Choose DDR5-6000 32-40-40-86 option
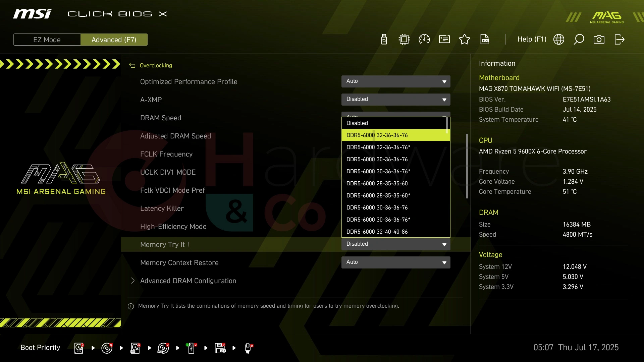 396,232
